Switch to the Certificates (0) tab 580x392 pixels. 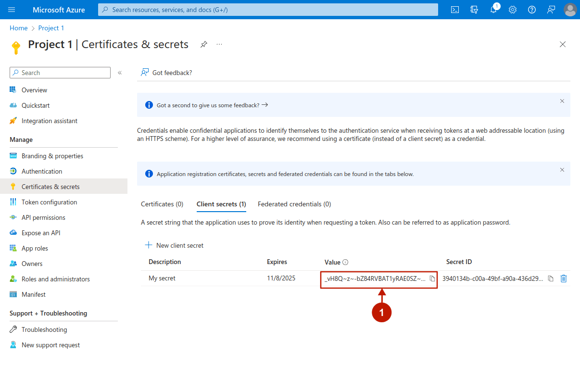point(162,204)
